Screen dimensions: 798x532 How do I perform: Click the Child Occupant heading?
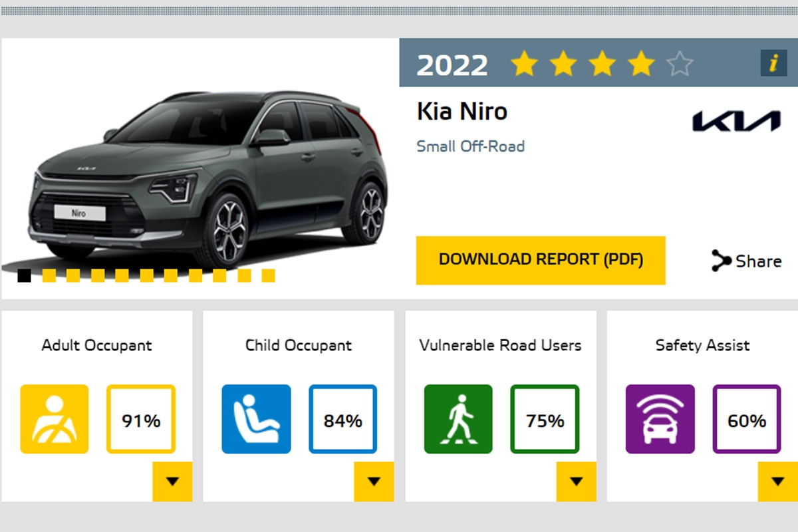pyautogui.click(x=299, y=346)
